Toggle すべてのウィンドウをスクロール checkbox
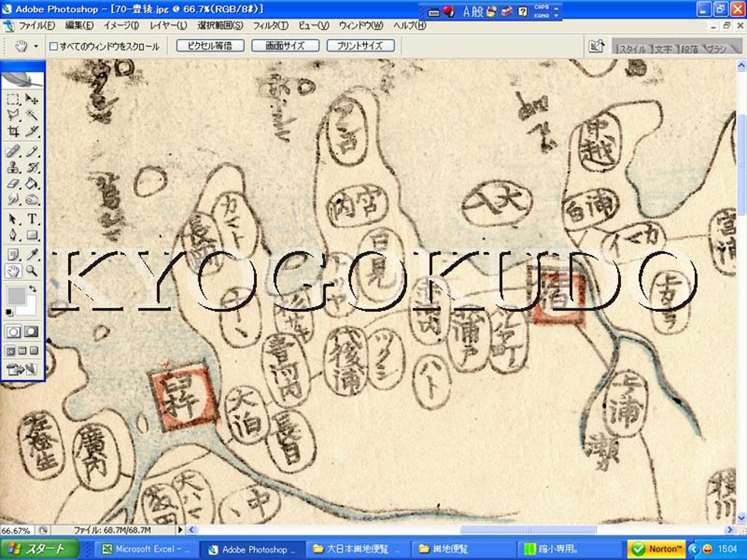 coord(54,46)
